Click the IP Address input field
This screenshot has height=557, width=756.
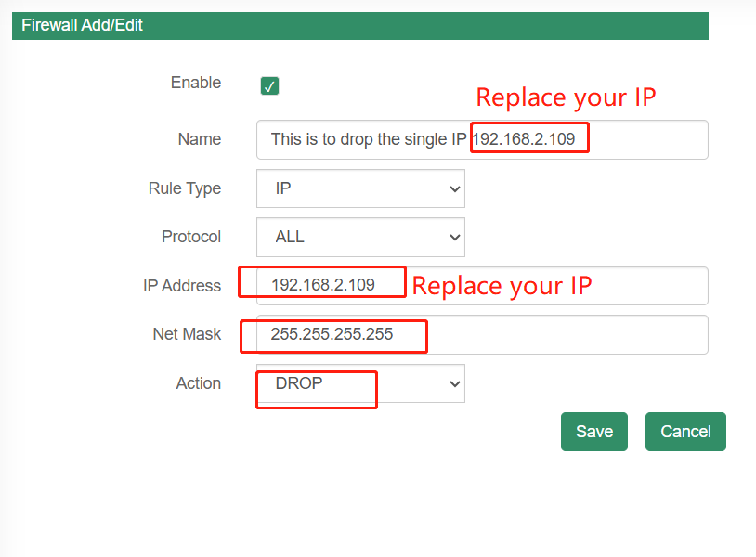pyautogui.click(x=482, y=286)
